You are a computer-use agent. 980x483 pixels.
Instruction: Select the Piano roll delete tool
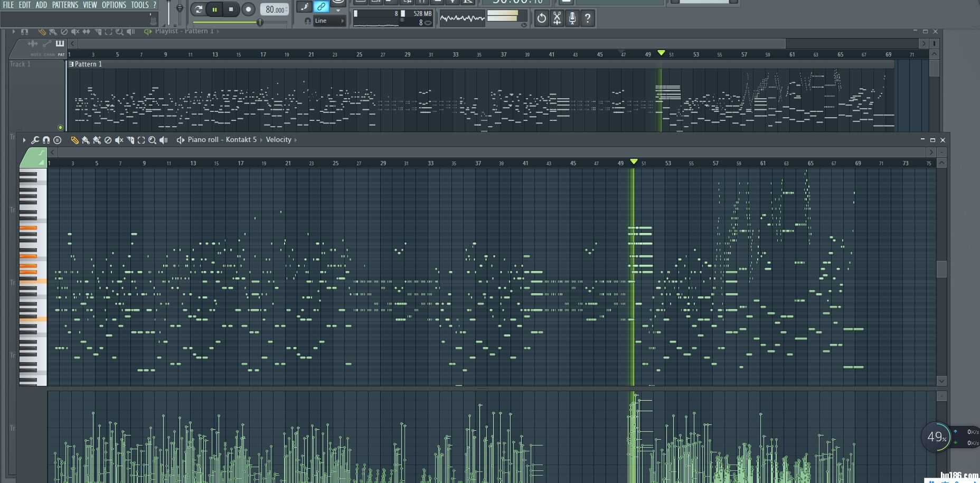[108, 140]
